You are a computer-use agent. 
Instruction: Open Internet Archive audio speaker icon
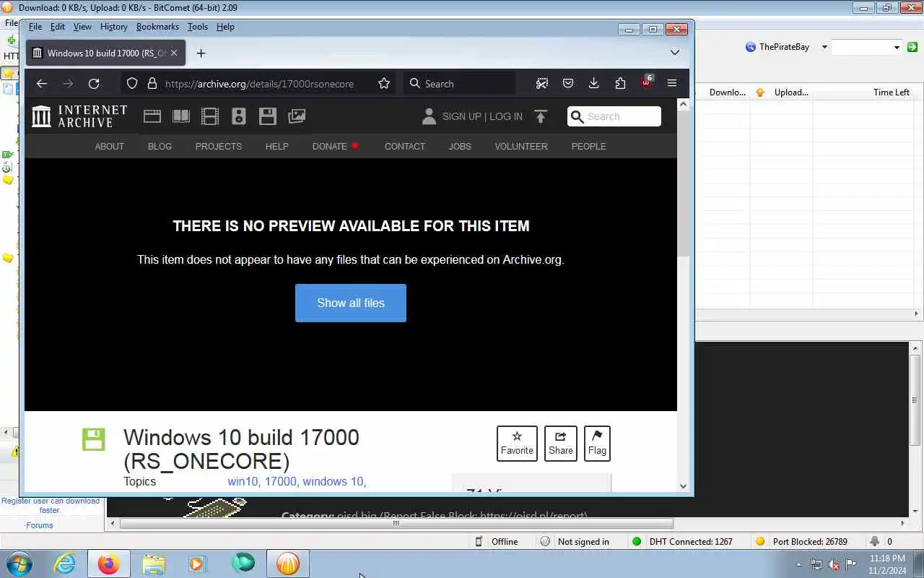pos(239,116)
